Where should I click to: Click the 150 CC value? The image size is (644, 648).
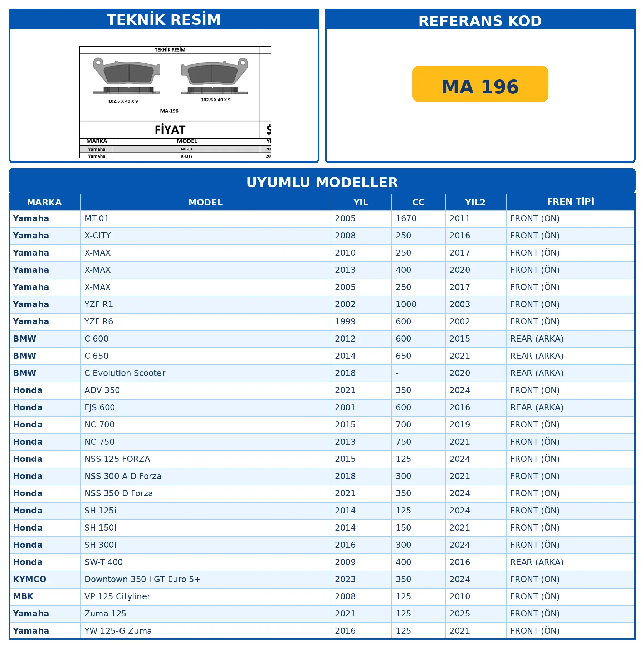pyautogui.click(x=403, y=528)
